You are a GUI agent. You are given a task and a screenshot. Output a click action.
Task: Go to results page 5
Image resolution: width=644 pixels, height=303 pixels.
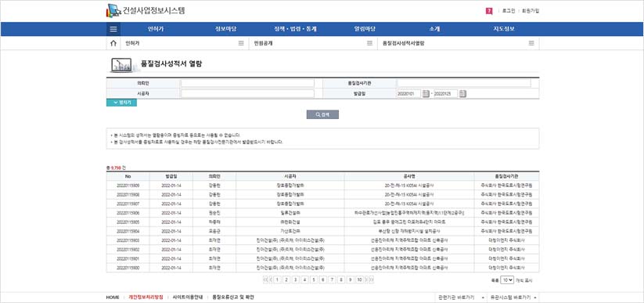[314, 280]
